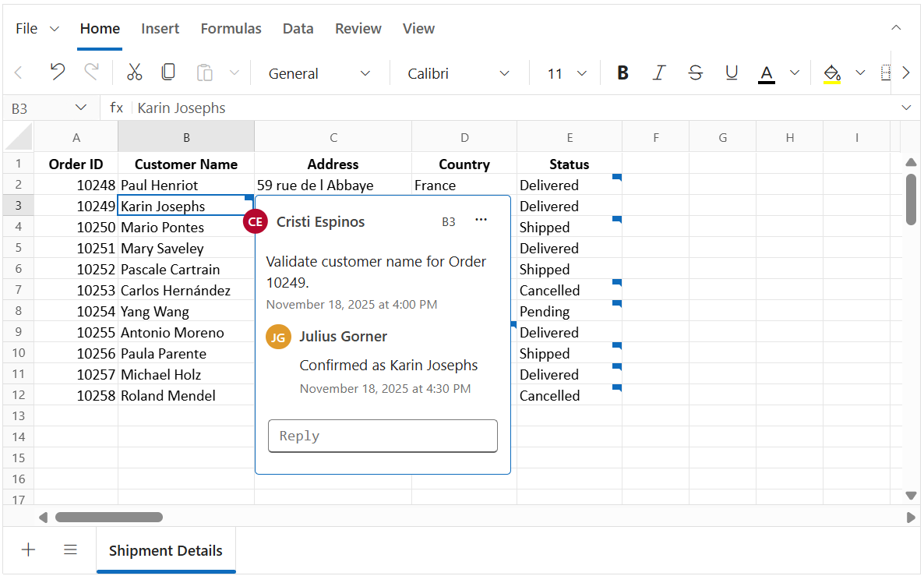Image resolution: width=924 pixels, height=576 pixels.
Task: Collapse the ribbon with the up chevron
Action: tap(896, 28)
